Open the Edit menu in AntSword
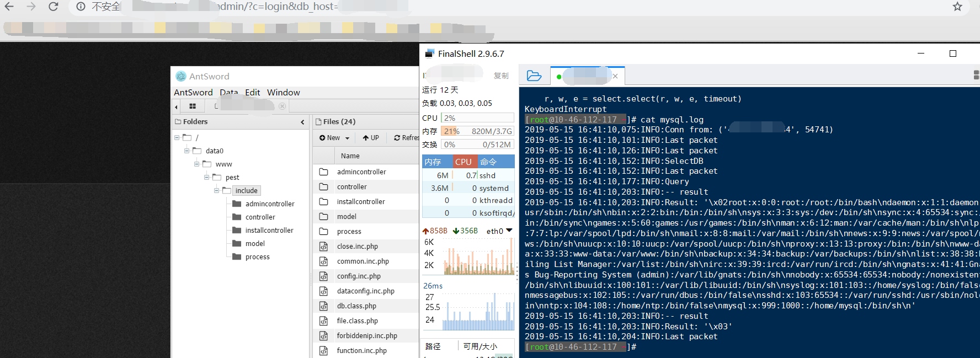 tap(252, 92)
